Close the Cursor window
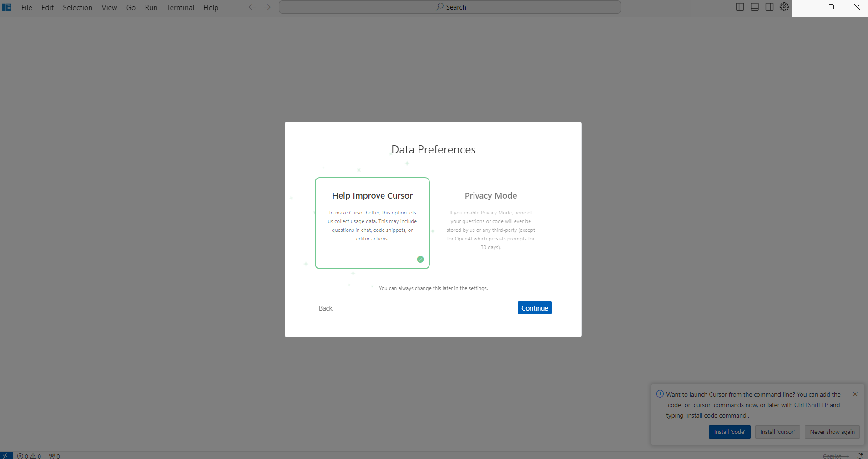Screen dimensions: 868x459 (x=857, y=7)
